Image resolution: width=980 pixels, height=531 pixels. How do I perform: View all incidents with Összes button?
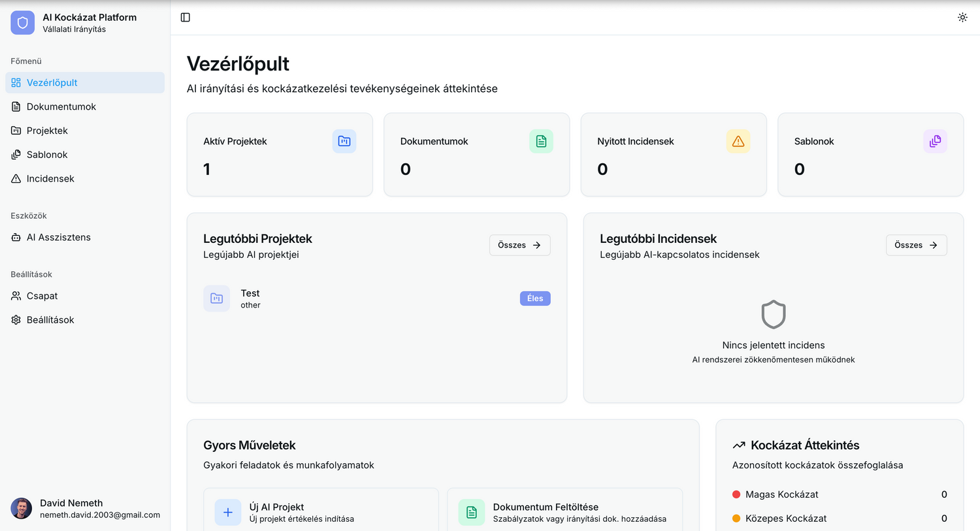tap(916, 245)
